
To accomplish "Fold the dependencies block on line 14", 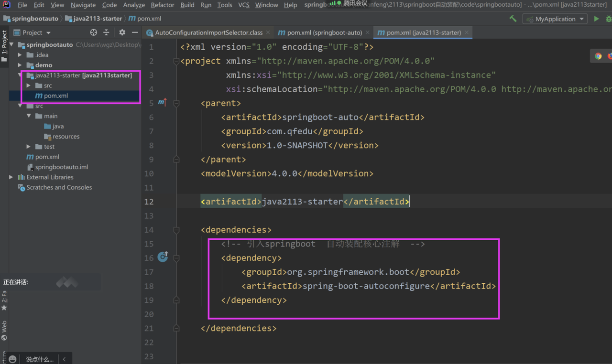I will click(176, 230).
